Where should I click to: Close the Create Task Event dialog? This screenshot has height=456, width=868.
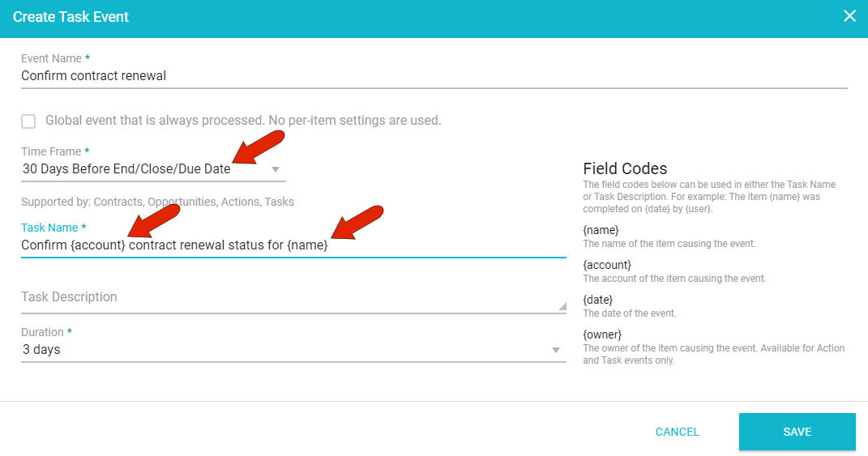pyautogui.click(x=849, y=16)
